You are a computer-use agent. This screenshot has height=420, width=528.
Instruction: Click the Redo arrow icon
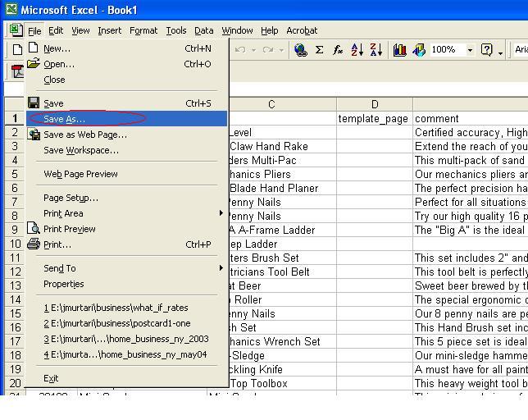click(268, 50)
